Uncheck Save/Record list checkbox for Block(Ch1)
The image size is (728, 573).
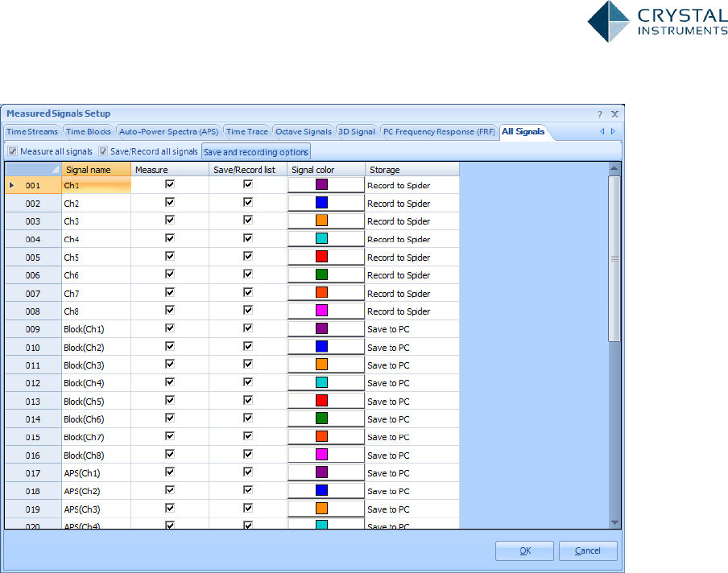pyautogui.click(x=248, y=328)
